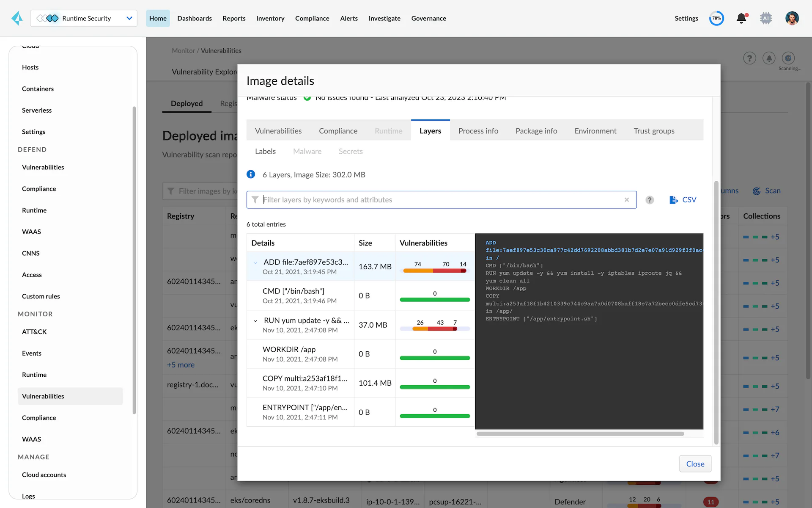Close the Image details dialog

[x=695, y=464]
